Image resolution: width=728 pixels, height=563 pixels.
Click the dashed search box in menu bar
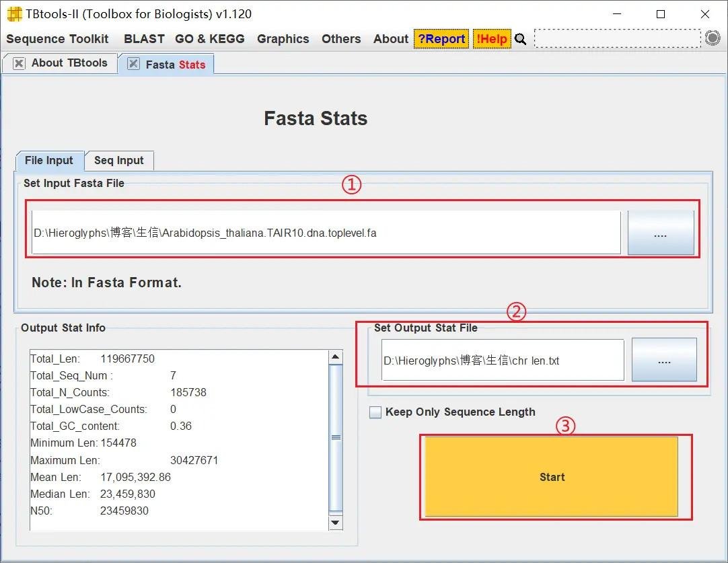618,38
